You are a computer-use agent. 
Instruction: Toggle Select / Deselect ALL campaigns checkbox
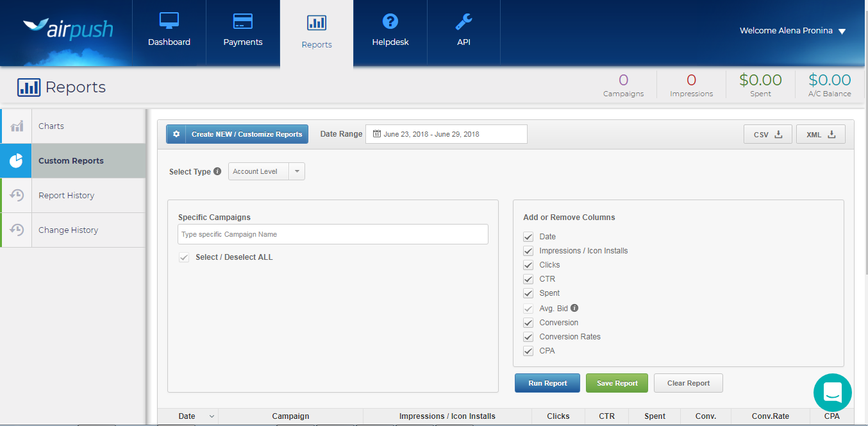point(184,257)
